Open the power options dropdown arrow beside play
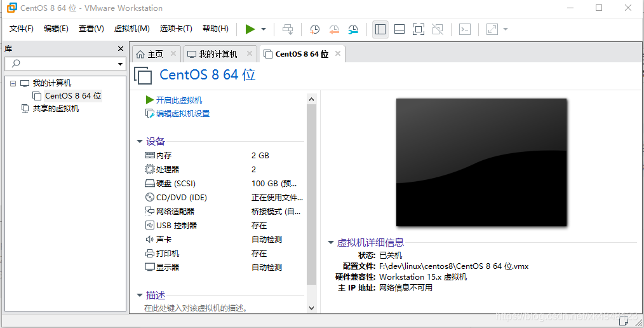The width and height of the screenshot is (644, 328). coord(264,29)
